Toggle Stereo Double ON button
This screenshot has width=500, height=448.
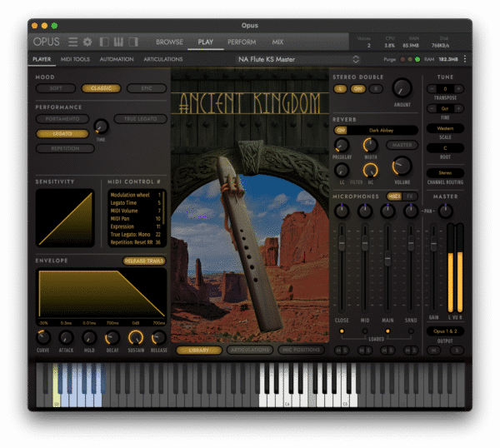click(358, 89)
